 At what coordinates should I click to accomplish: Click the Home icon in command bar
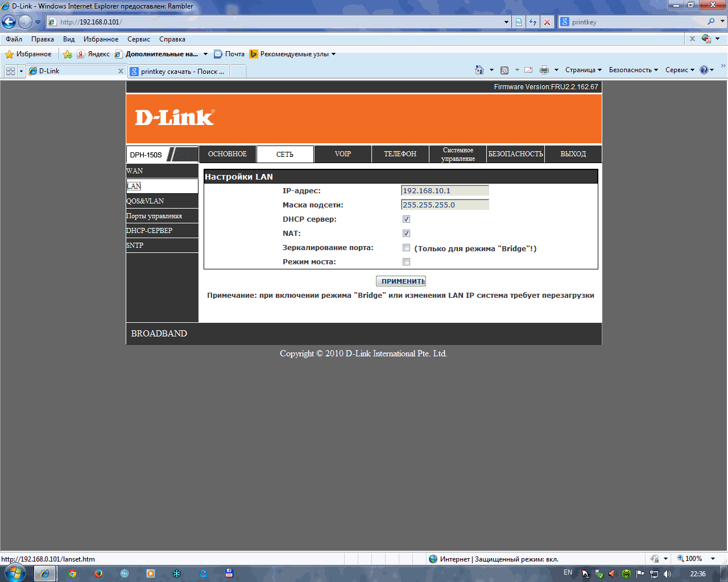[479, 70]
